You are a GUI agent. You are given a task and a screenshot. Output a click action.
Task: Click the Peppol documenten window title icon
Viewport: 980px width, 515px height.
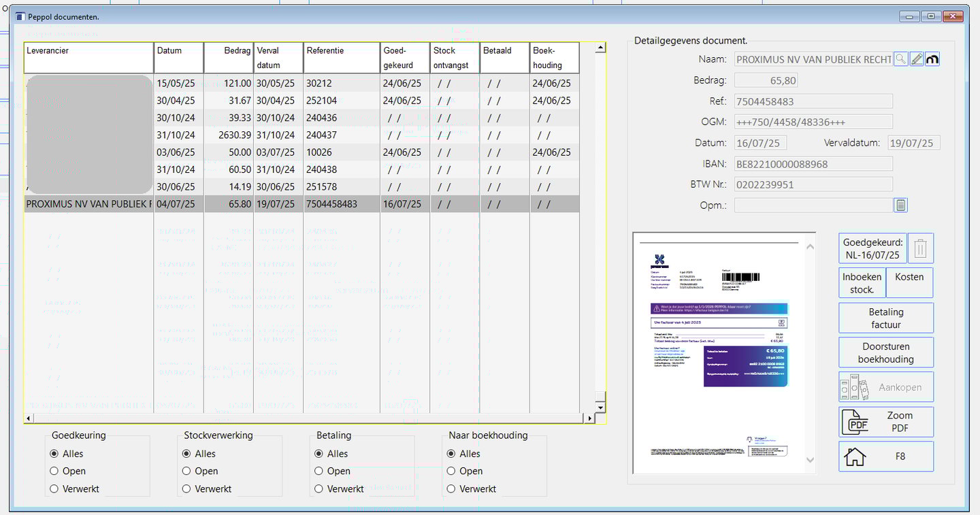click(x=20, y=16)
